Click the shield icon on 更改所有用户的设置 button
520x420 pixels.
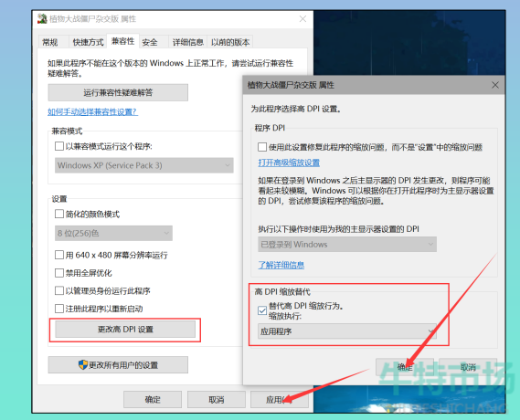83,365
